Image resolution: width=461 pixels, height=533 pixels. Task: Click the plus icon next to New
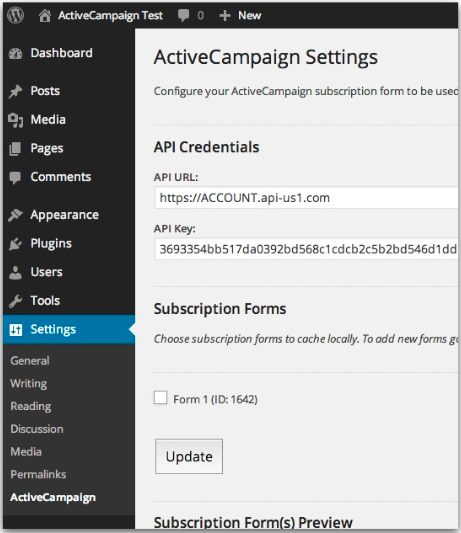pos(225,16)
